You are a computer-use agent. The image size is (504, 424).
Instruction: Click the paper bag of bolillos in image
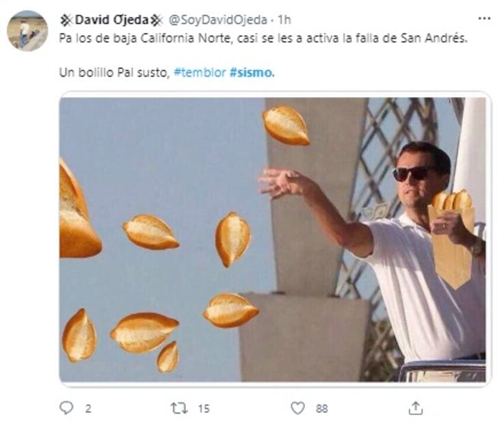coord(451,239)
